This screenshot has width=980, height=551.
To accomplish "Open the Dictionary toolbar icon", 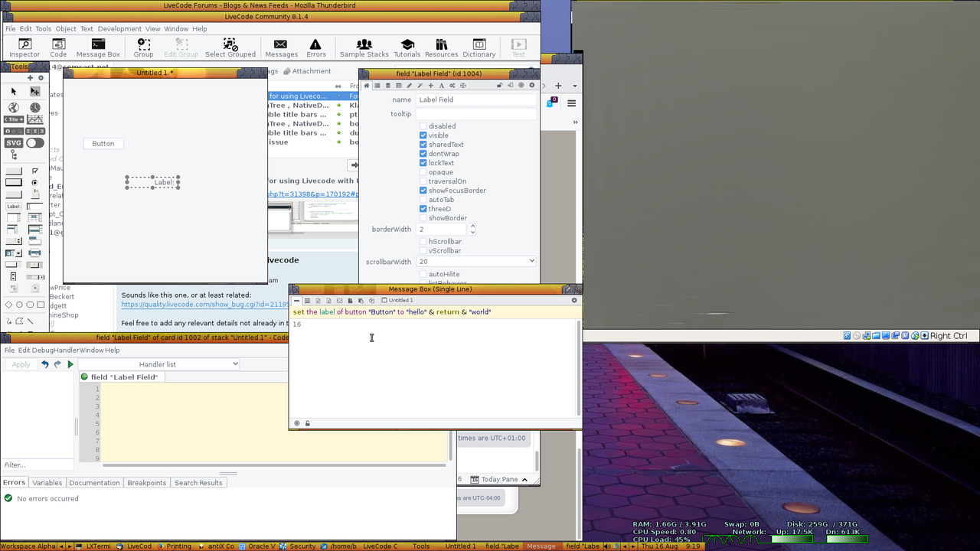I will 479,48.
